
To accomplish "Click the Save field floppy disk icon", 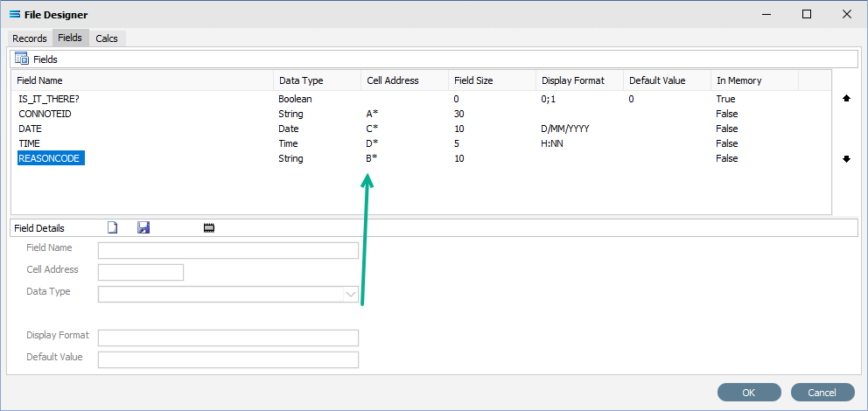I will tap(143, 228).
